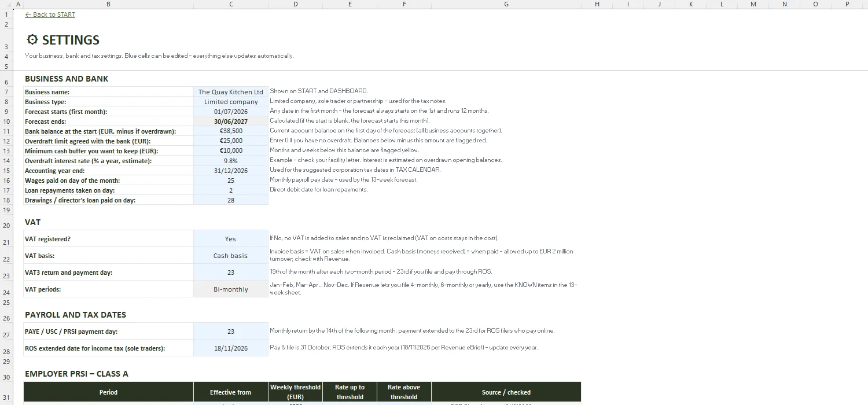868x405 pixels.
Task: Select forecast end date 30/06/2027
Action: (231, 122)
